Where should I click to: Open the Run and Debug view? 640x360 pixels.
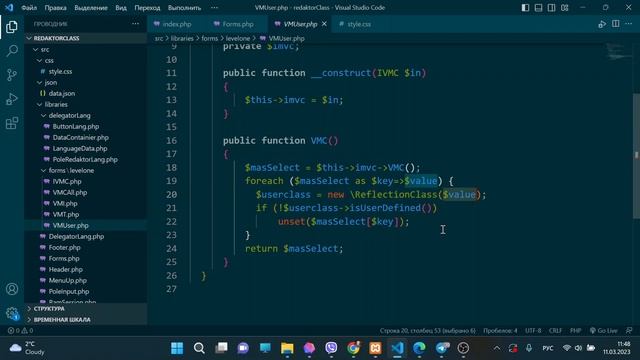pyautogui.click(x=12, y=99)
